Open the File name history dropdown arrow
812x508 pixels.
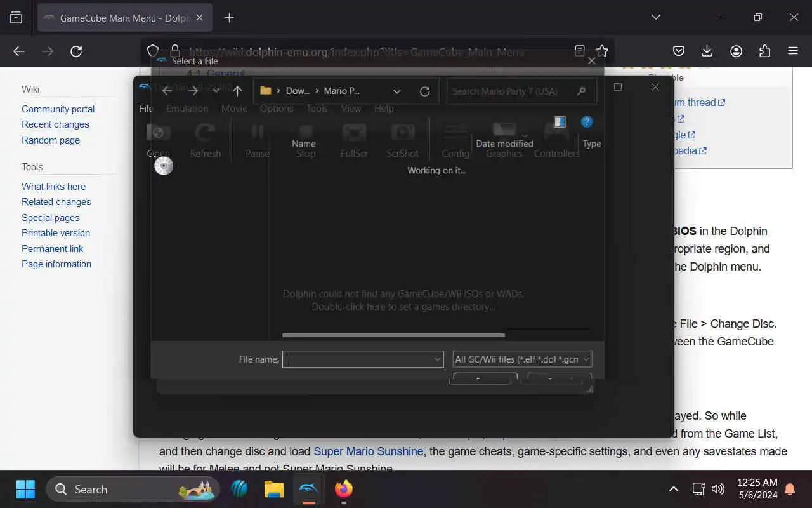(437, 359)
